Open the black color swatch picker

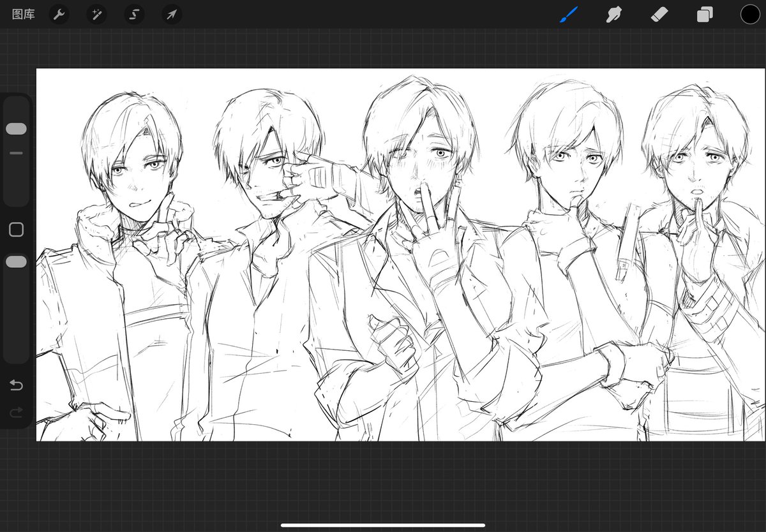point(750,14)
